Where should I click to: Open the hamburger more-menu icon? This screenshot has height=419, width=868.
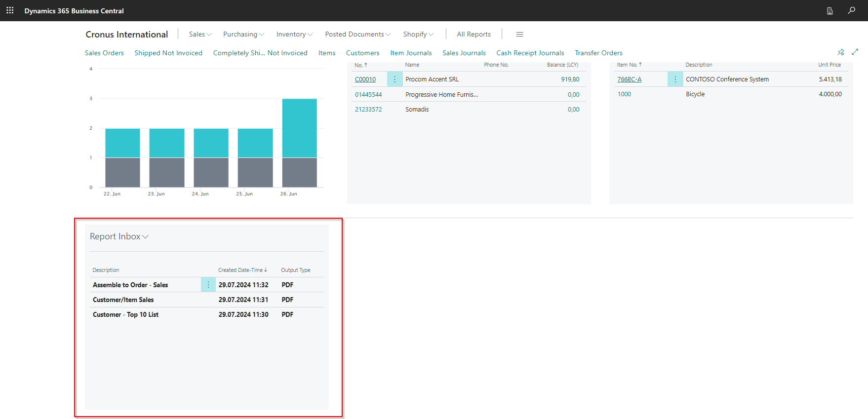519,34
